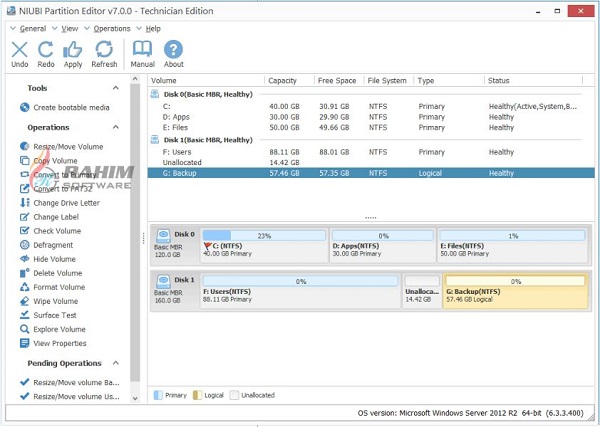Viewport: 600px width, 427px height.
Task: Refresh the disk list
Action: pyautogui.click(x=104, y=50)
